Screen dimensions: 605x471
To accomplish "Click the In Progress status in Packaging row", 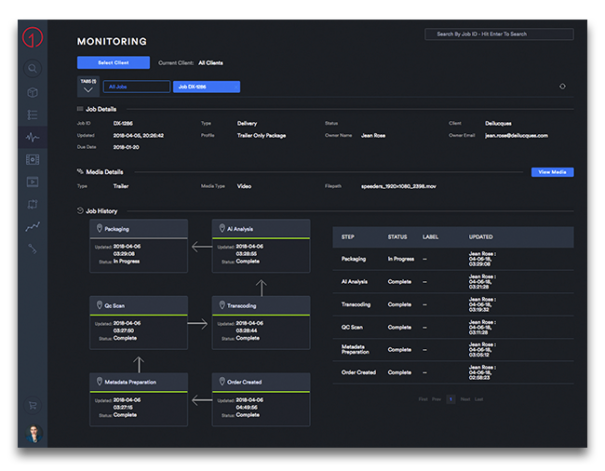I will pyautogui.click(x=401, y=259).
